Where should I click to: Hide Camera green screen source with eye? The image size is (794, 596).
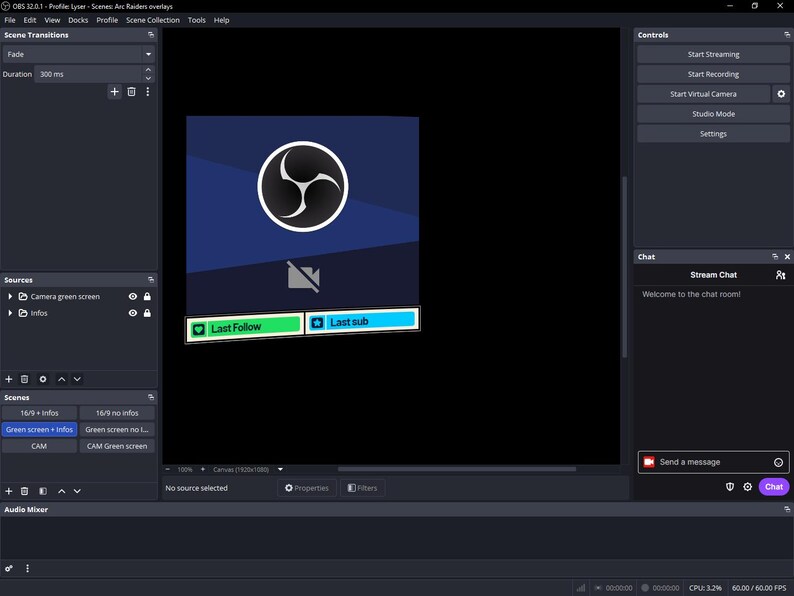133,297
